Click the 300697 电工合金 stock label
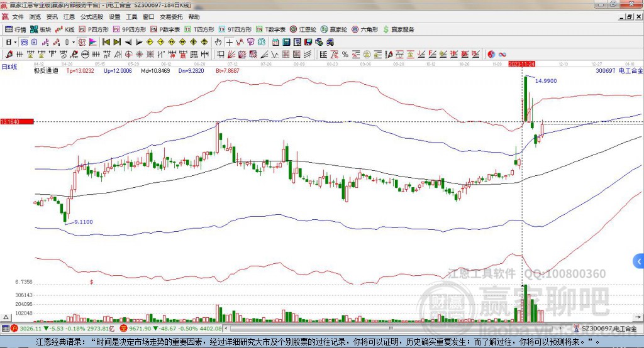 619,70
